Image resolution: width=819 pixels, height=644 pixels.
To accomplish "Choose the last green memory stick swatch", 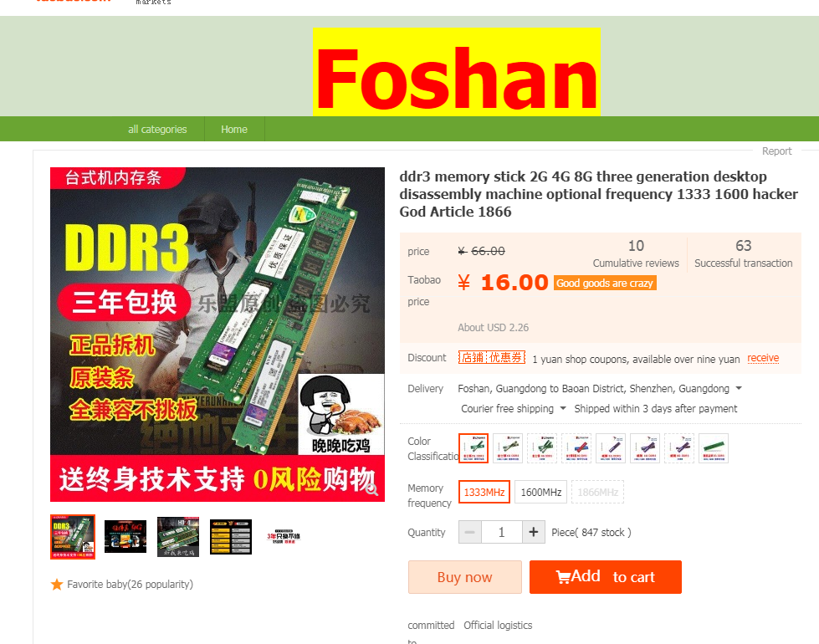I will click(714, 448).
